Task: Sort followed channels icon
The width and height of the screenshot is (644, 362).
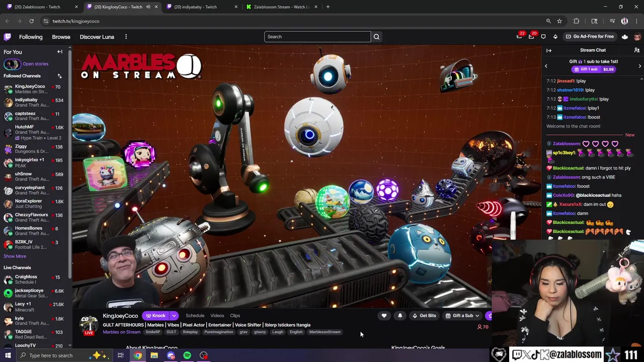Action: click(59, 76)
